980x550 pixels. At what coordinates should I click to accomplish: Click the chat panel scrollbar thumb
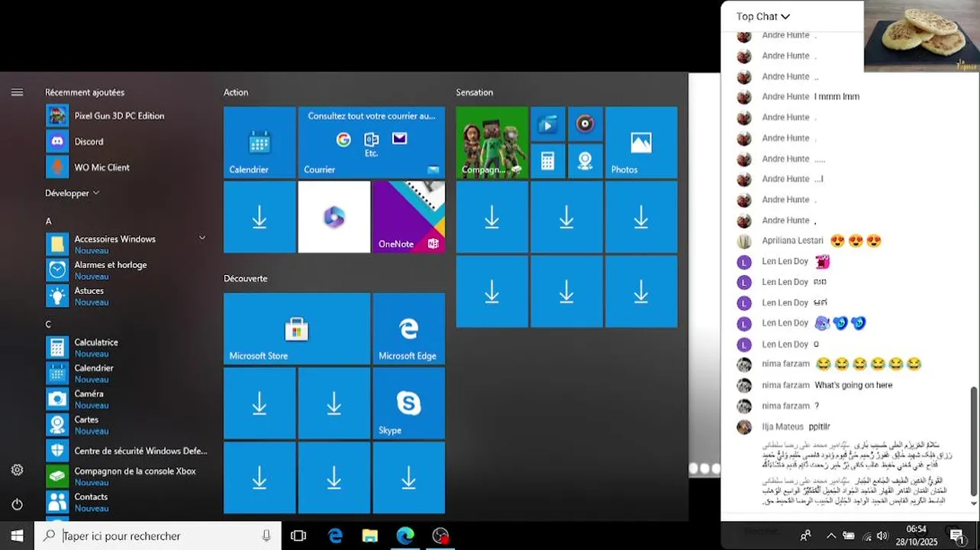973,441
